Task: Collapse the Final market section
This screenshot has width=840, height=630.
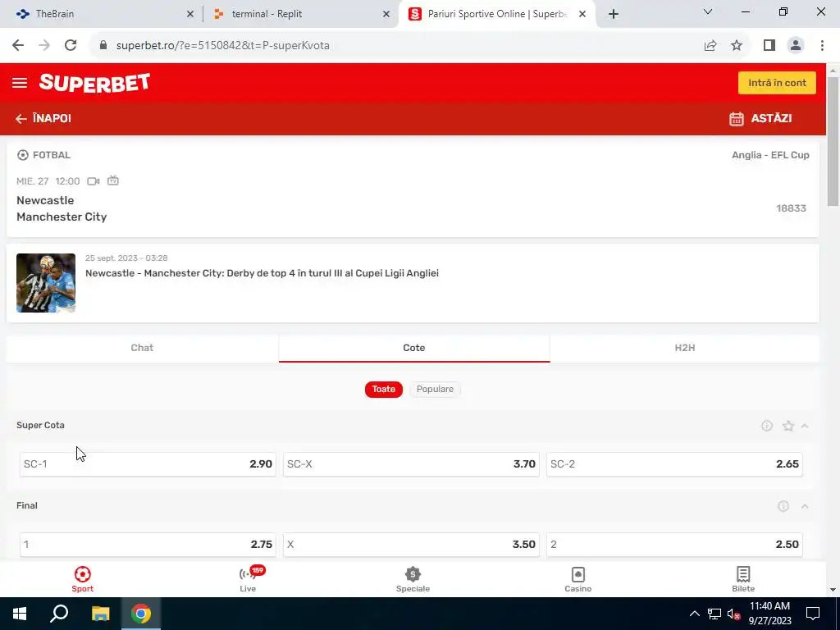Action: tap(805, 505)
